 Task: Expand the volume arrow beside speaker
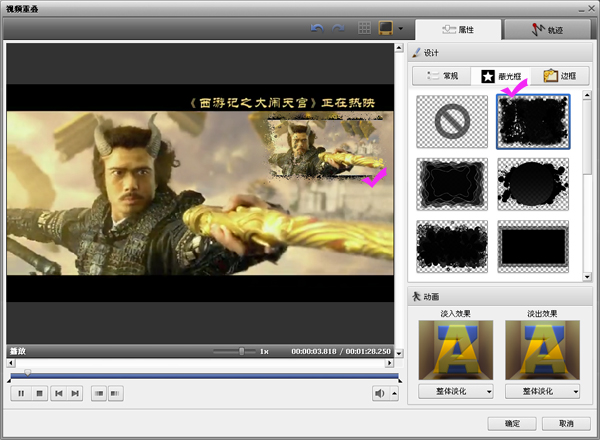pos(394,393)
